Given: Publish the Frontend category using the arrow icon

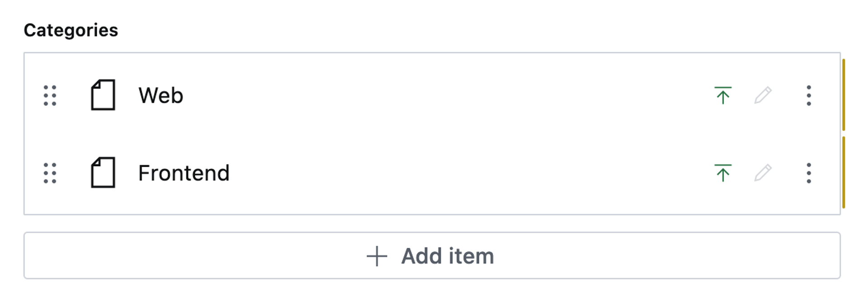Looking at the screenshot, I should coord(723,172).
